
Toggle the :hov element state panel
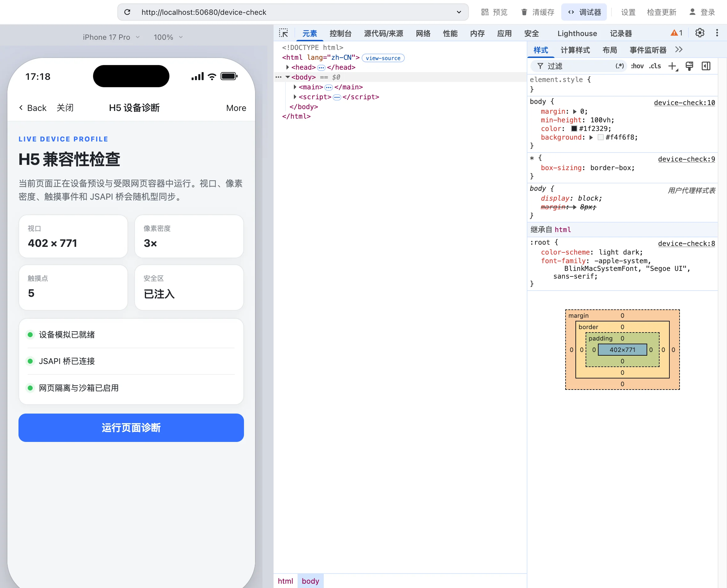click(x=637, y=66)
